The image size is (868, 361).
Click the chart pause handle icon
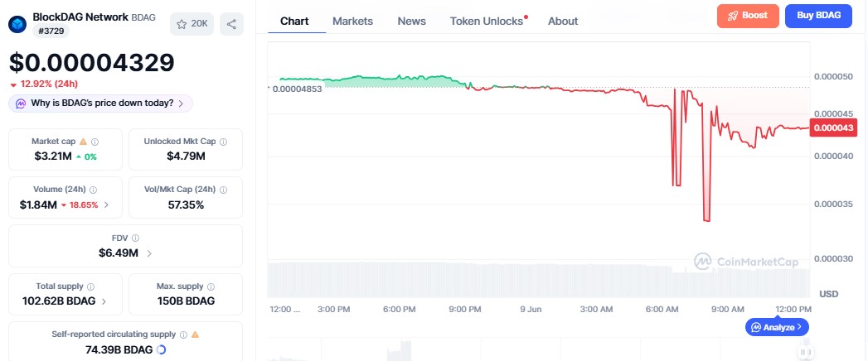coord(806,352)
